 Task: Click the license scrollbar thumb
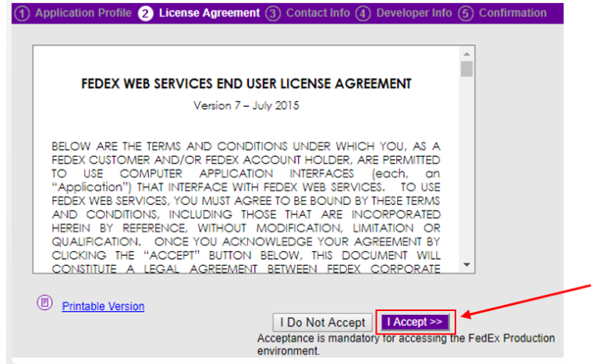(467, 69)
